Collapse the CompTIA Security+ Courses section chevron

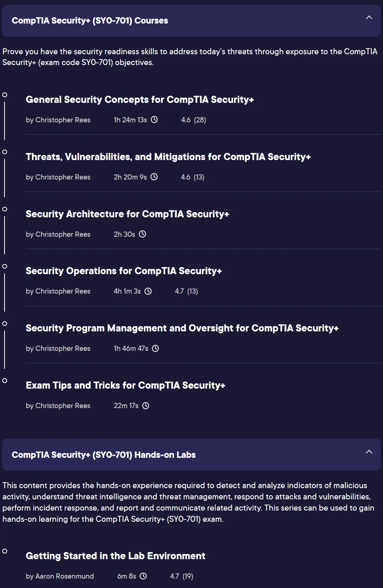[369, 18]
